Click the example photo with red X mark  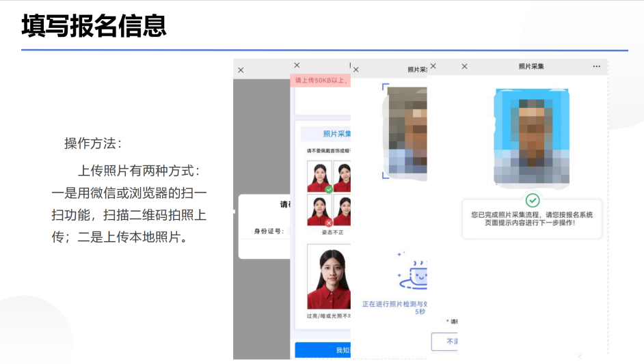coord(319,210)
